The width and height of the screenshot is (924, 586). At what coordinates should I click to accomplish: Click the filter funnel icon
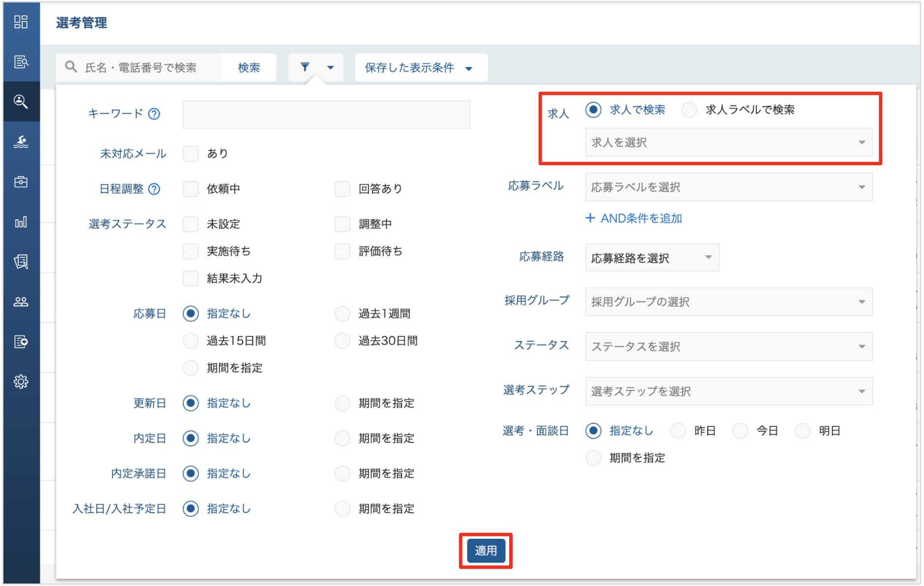(305, 67)
